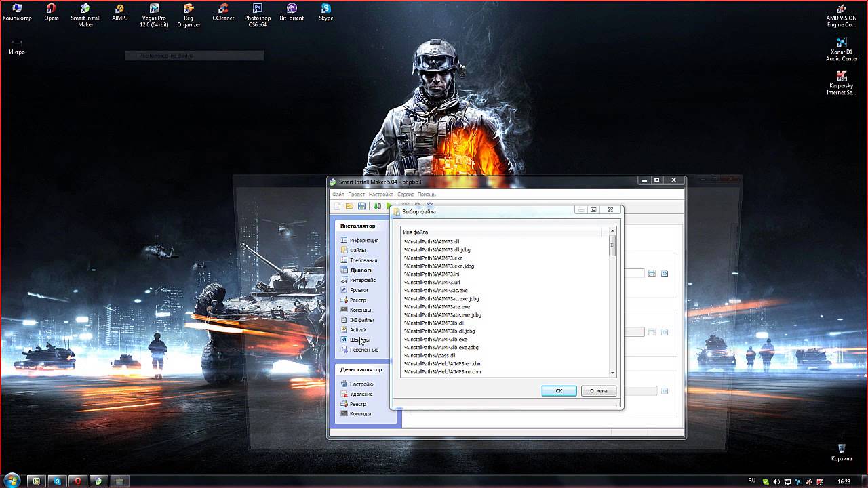Select the Компьютер desktop icon

[x=17, y=12]
